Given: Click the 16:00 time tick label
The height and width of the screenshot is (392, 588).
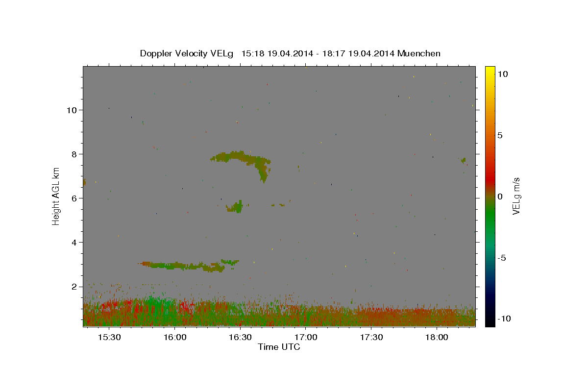Looking at the screenshot, I should [x=174, y=338].
